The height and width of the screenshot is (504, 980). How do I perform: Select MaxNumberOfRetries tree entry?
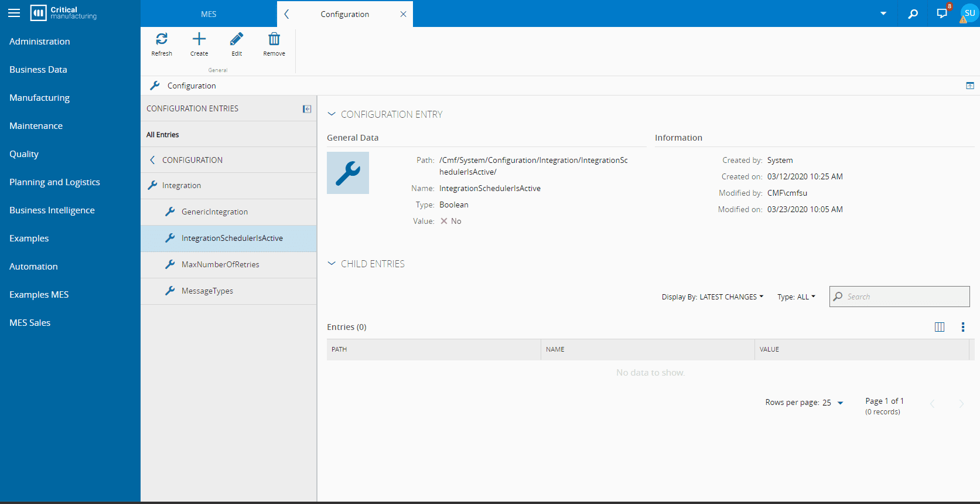point(220,265)
